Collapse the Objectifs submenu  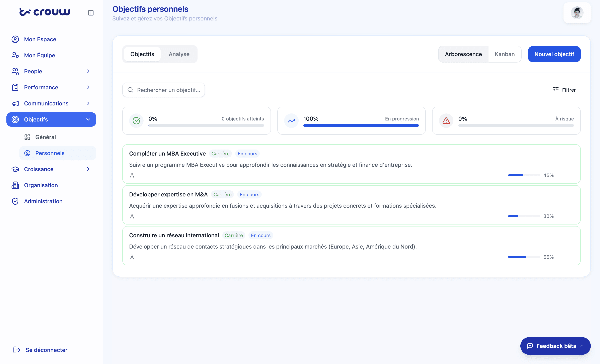pos(88,119)
